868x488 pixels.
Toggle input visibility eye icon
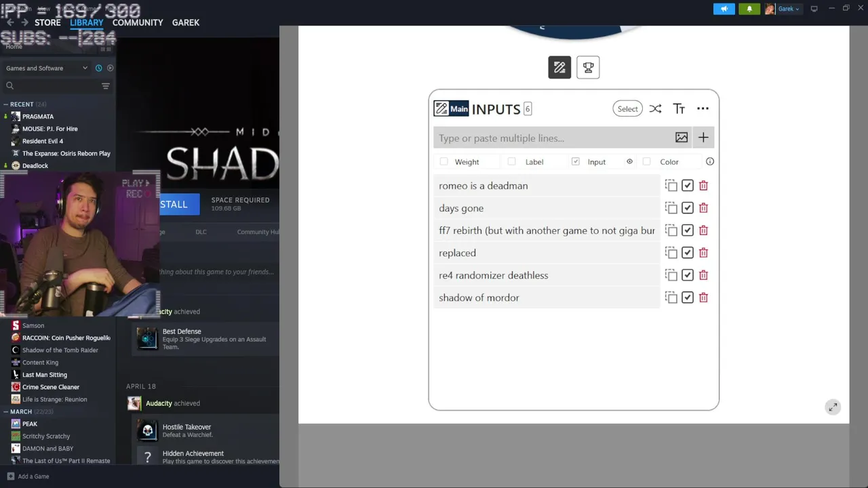coord(629,161)
